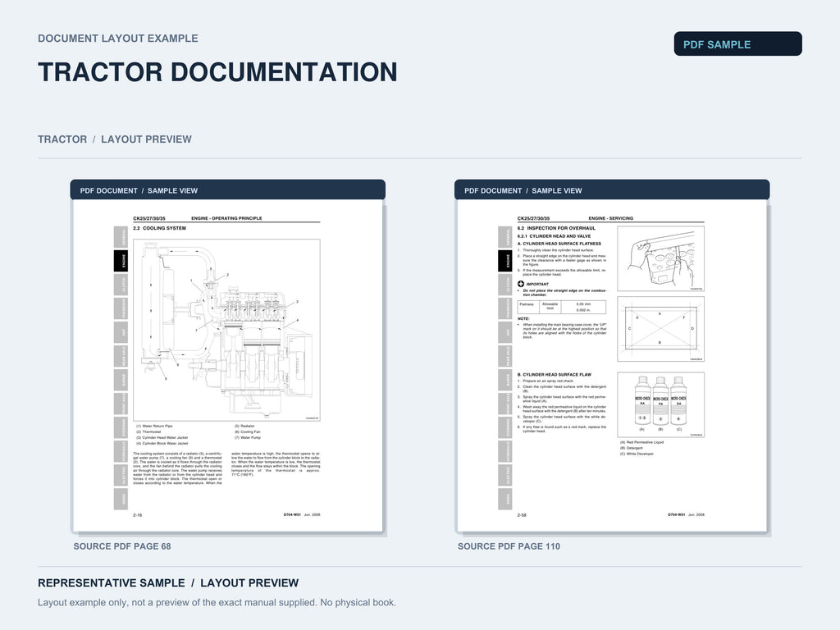Viewport: 840px width, 630px height.
Task: Click '6.2 INSPECTION FOR OVERHAUL' heading
Action: pos(556,228)
